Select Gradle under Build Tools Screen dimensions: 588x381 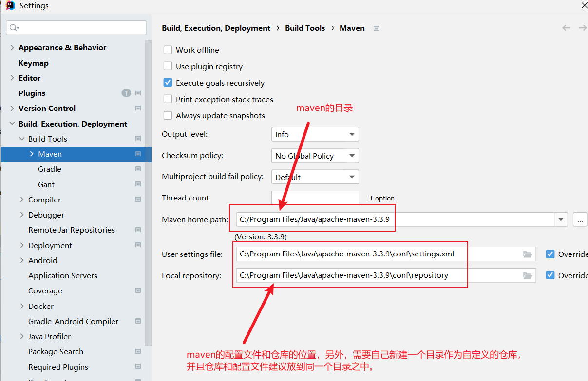pyautogui.click(x=50, y=169)
